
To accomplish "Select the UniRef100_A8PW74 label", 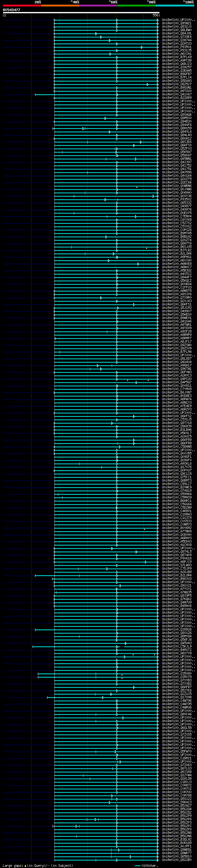I will pos(177,399).
